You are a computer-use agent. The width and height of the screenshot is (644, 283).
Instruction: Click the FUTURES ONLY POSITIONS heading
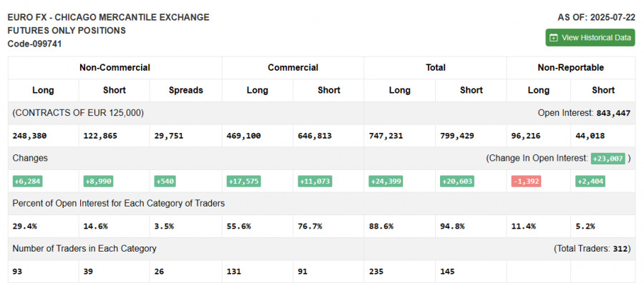click(67, 31)
